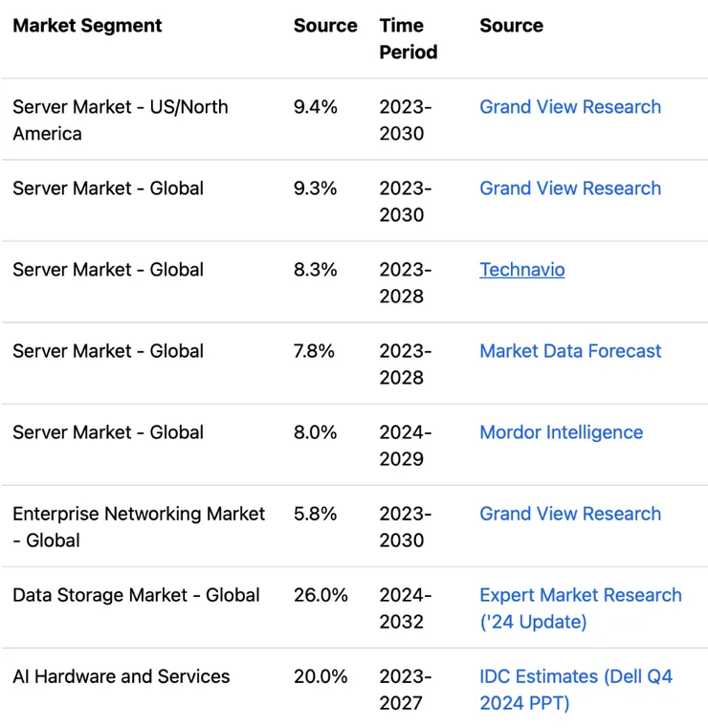Select the 20.0% value for AI Hardware

tap(321, 676)
